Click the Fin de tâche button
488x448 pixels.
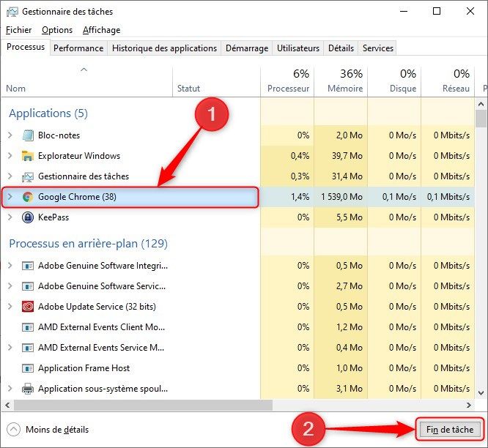(x=450, y=430)
